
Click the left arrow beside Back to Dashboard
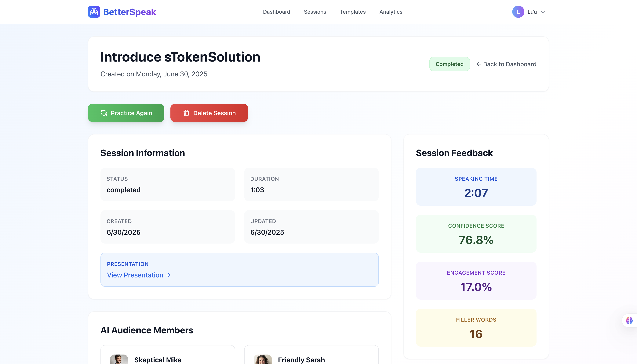point(479,64)
